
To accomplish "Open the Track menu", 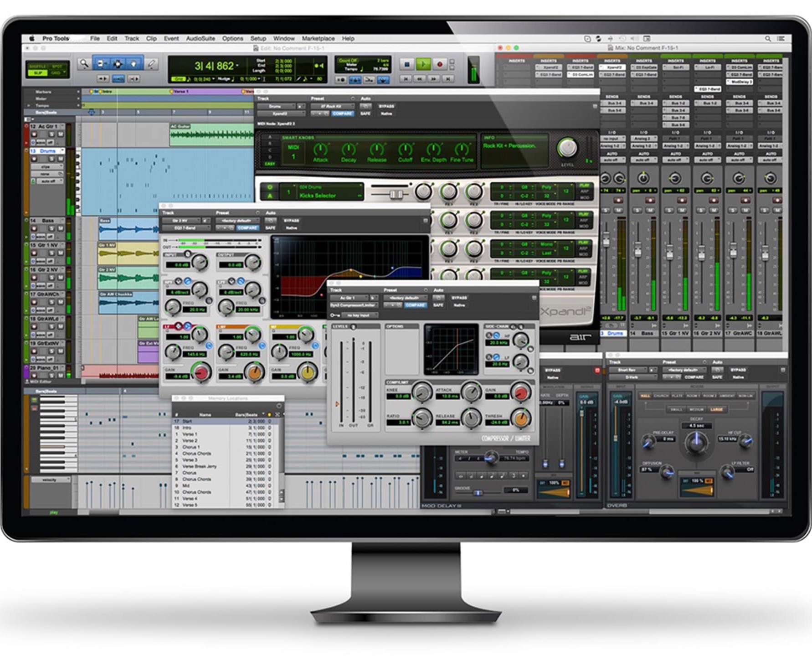I will [x=132, y=39].
